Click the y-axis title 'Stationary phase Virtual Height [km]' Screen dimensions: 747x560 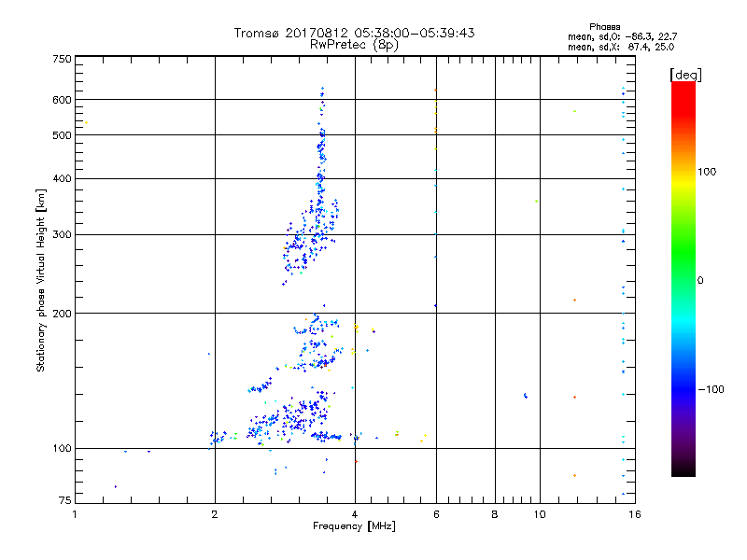click(40, 281)
